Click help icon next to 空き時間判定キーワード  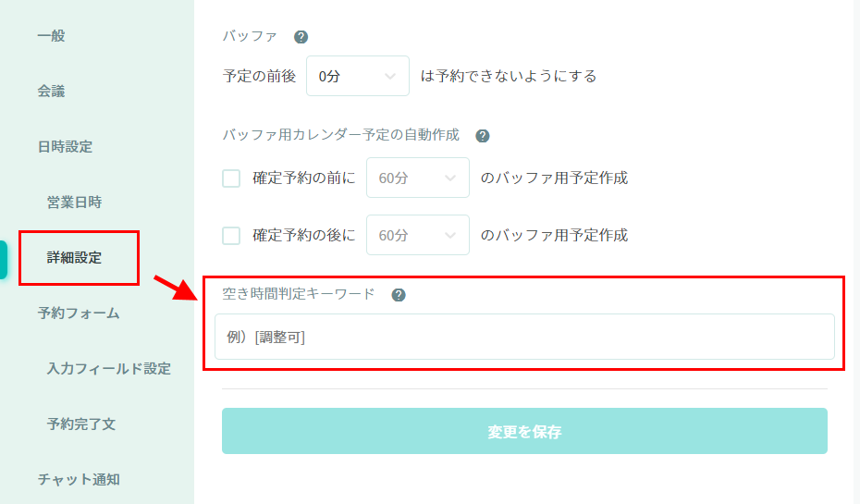pyautogui.click(x=399, y=295)
